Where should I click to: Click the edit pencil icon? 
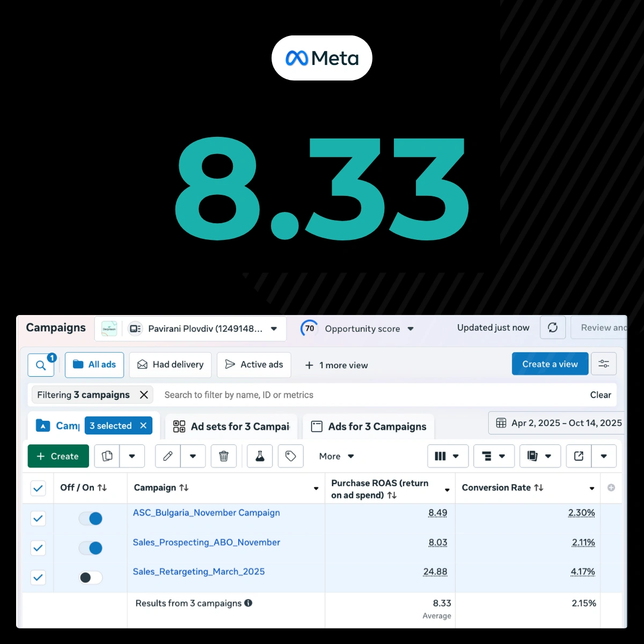click(x=168, y=456)
